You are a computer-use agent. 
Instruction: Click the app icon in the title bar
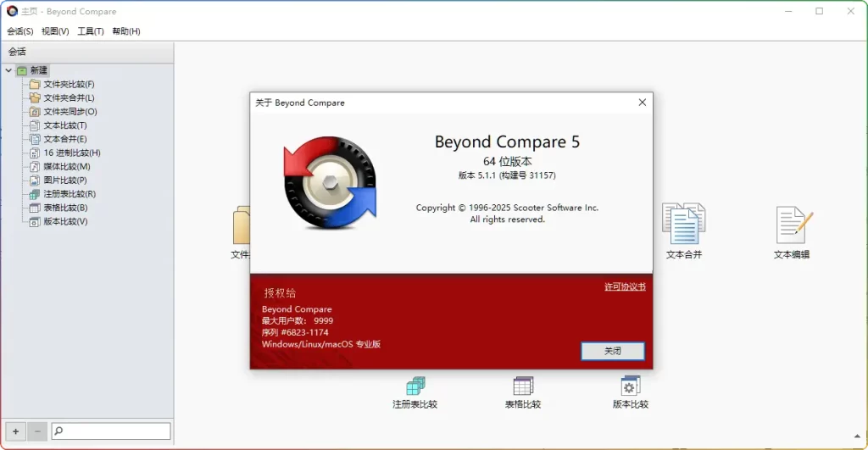point(12,11)
